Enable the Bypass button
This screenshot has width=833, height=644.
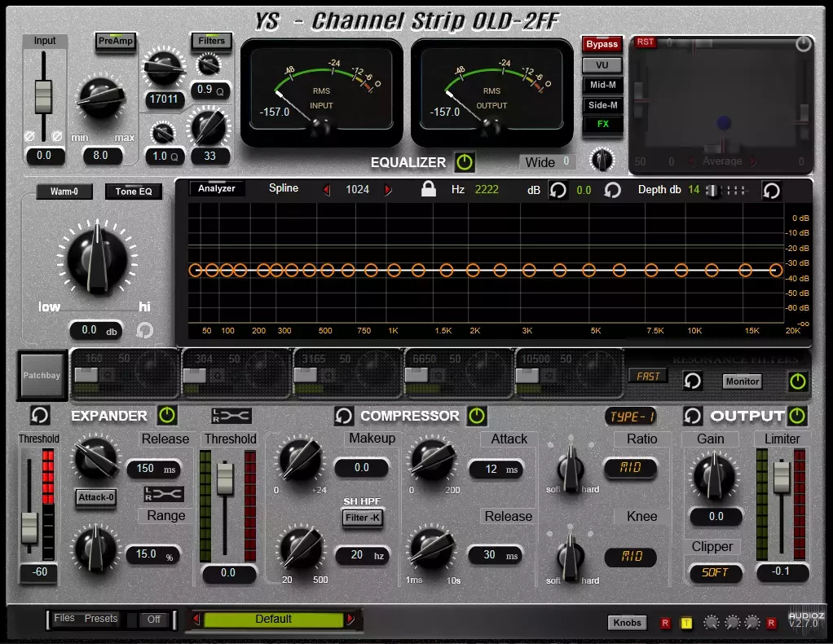point(602,44)
